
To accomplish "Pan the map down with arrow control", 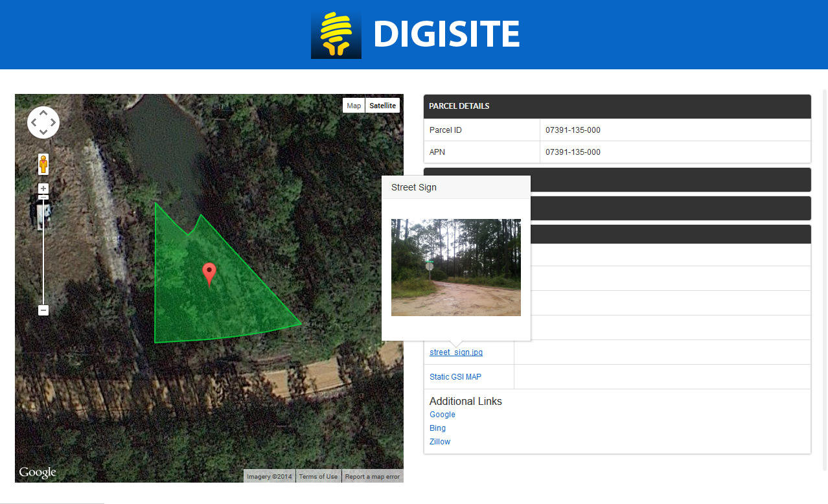I will point(43,132).
